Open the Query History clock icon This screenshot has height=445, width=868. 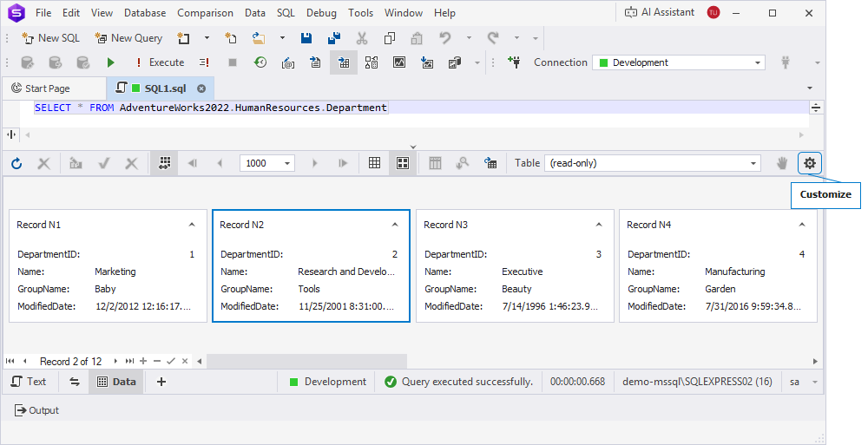click(x=260, y=62)
